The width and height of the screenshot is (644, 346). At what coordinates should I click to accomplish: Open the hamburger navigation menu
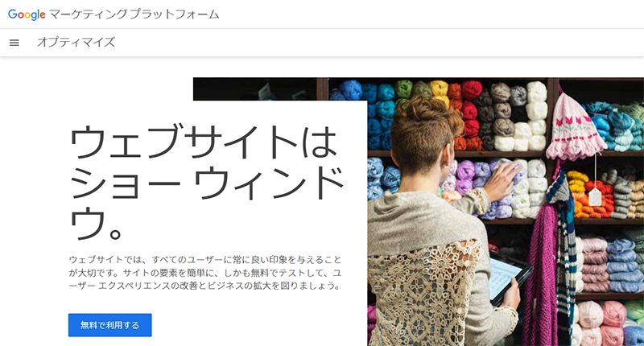point(14,43)
